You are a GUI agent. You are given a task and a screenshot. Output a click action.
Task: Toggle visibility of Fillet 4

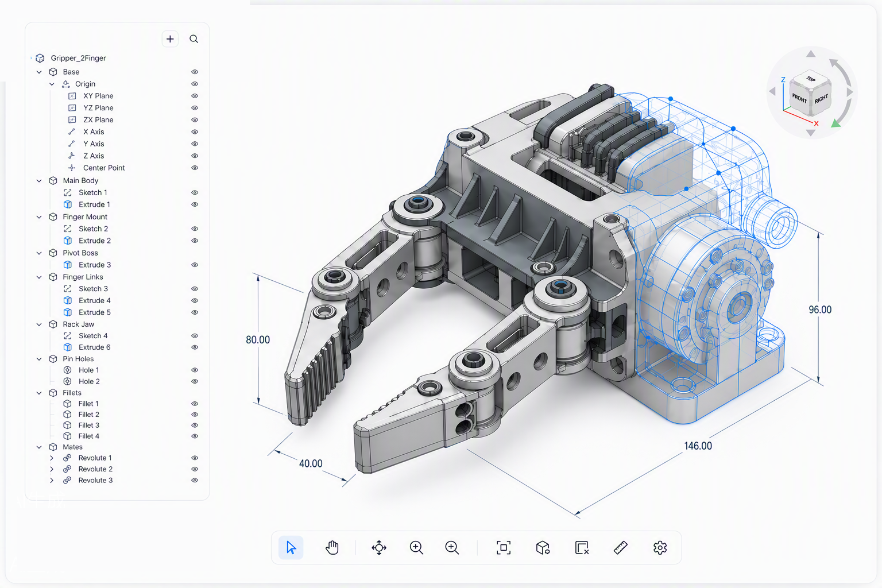tap(195, 436)
